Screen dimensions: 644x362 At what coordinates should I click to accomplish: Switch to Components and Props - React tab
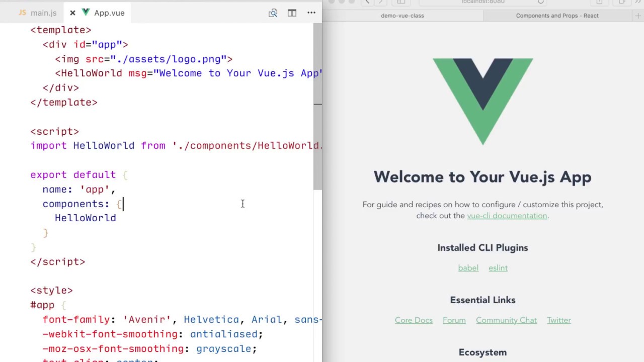coord(557,16)
